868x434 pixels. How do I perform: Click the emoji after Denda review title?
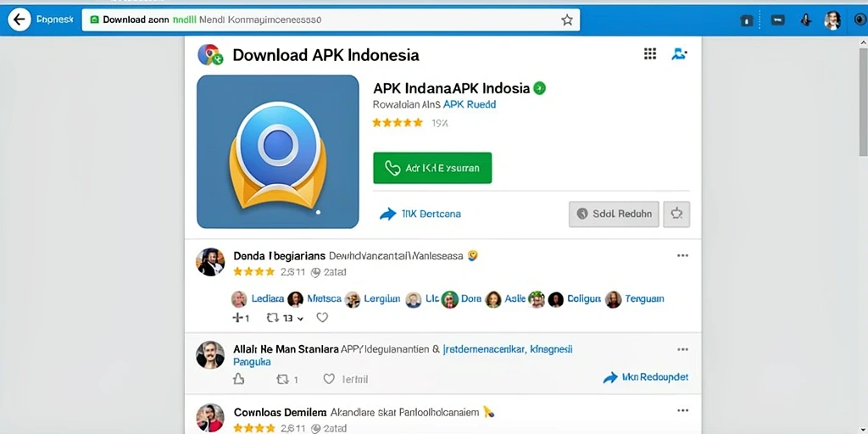tap(472, 256)
